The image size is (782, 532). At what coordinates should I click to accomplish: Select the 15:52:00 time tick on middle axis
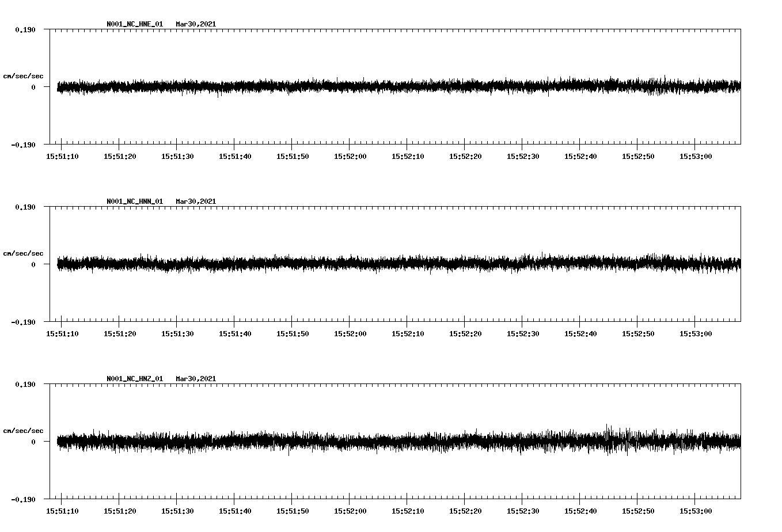click(350, 333)
